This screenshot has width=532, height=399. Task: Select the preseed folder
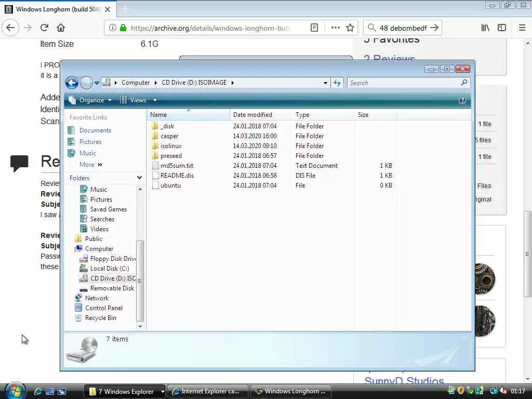167,156
